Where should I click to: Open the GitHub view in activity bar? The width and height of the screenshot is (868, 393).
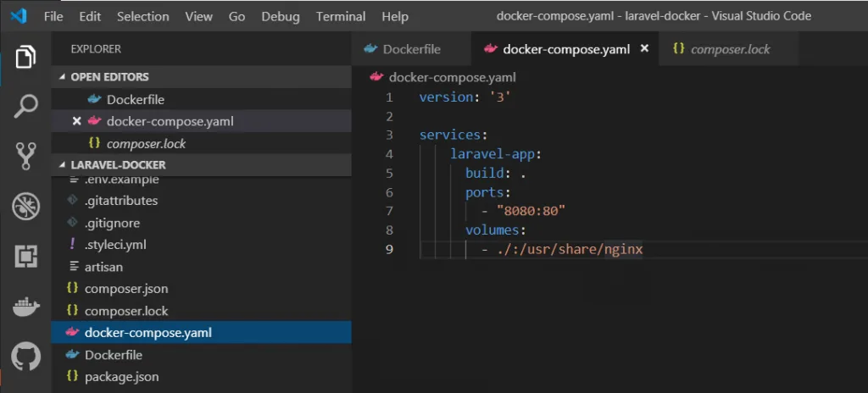click(26, 357)
